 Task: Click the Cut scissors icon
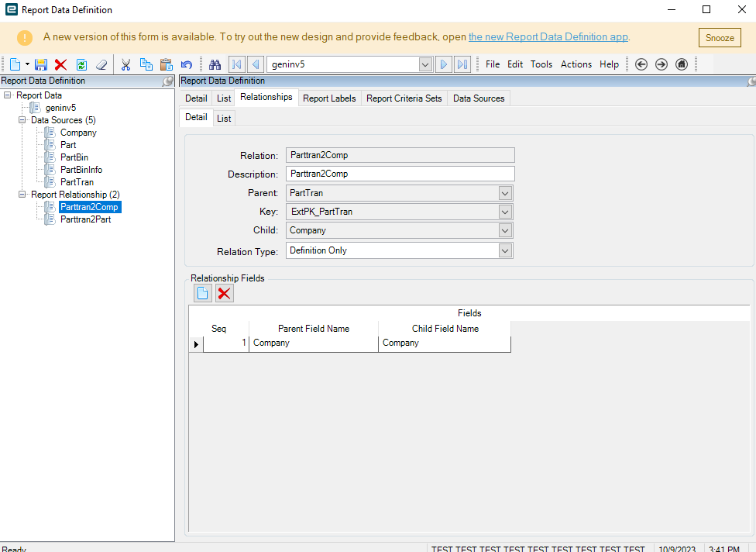point(125,64)
